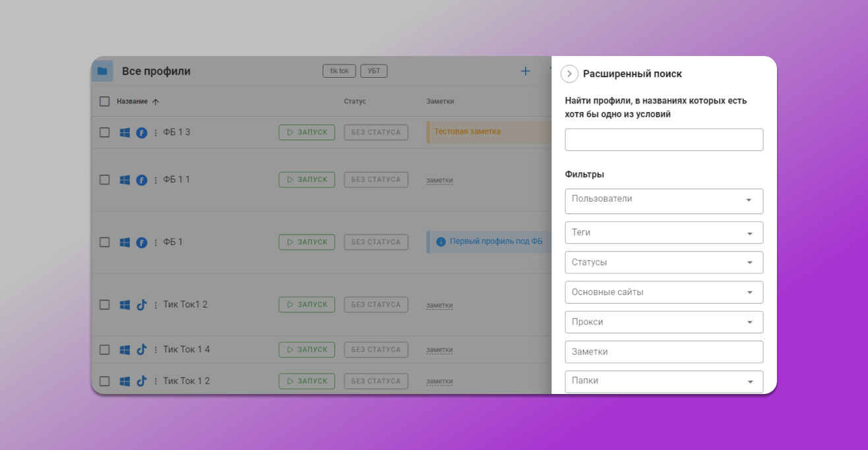
Task: Select the УБТ tag filter
Action: 373,71
